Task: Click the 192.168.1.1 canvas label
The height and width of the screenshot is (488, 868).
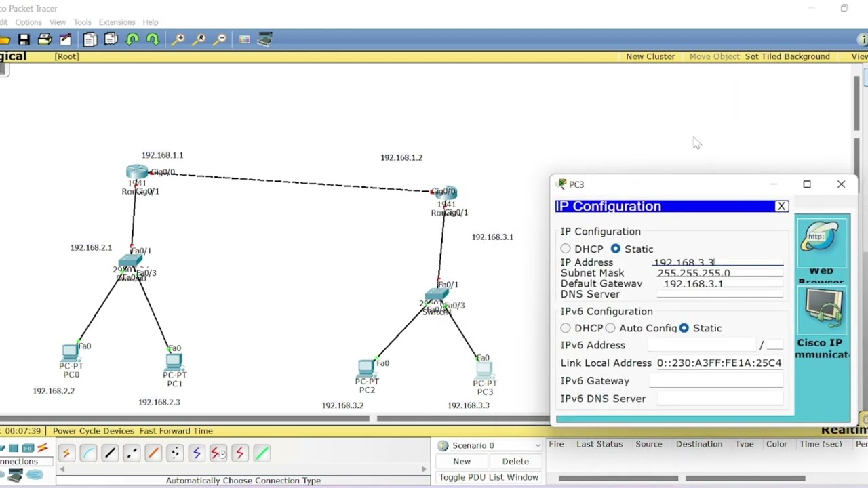Action: [x=162, y=155]
